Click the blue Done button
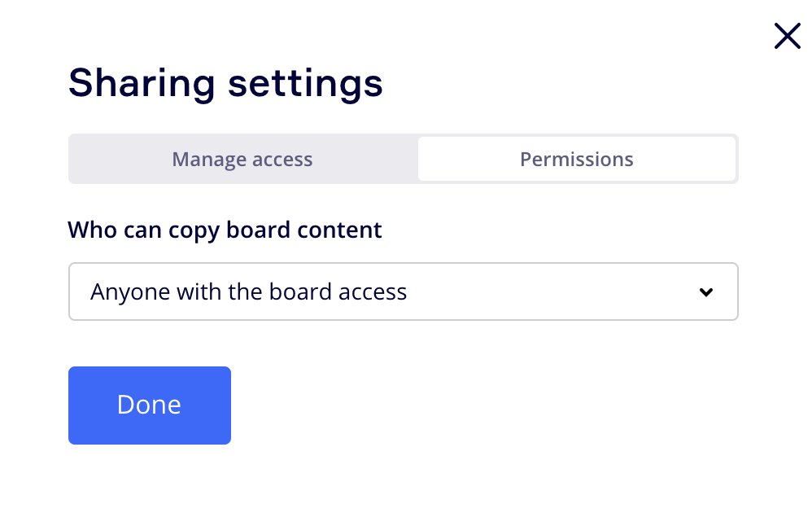Viewport: 812px width, 526px height. click(150, 405)
